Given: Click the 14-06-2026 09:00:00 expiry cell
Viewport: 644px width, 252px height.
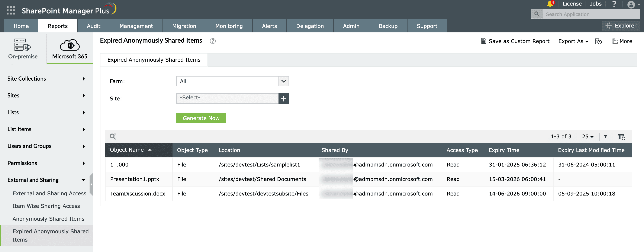Looking at the screenshot, I should click(x=518, y=194).
